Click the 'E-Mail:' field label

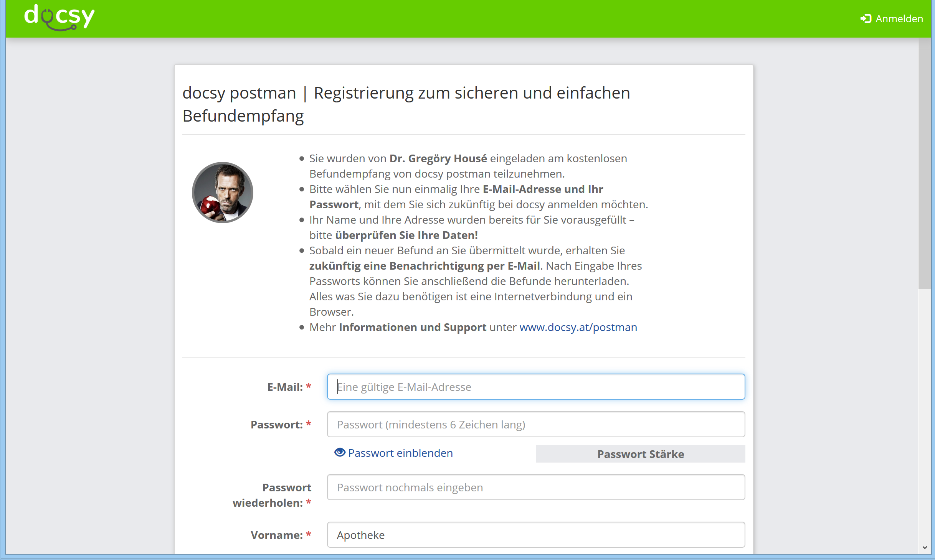pyautogui.click(x=289, y=387)
